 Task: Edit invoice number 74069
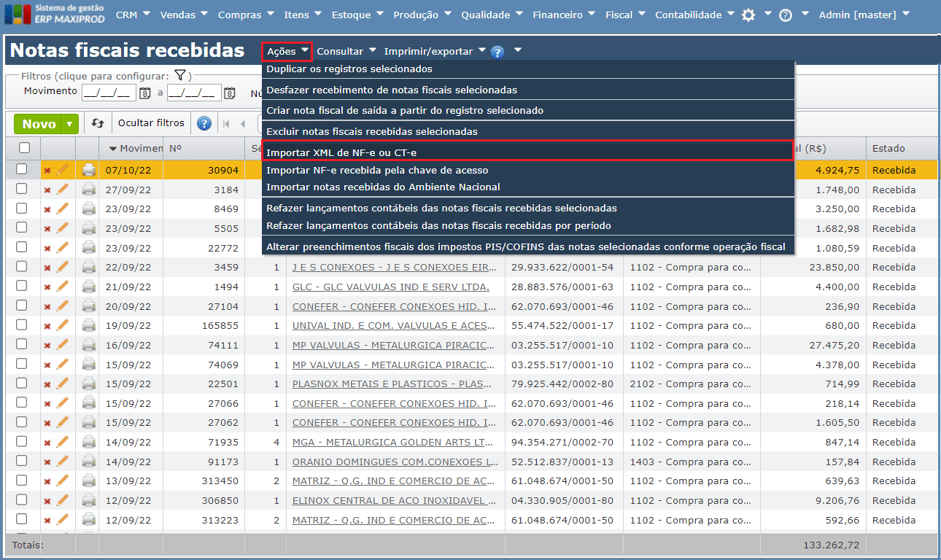coord(63,365)
